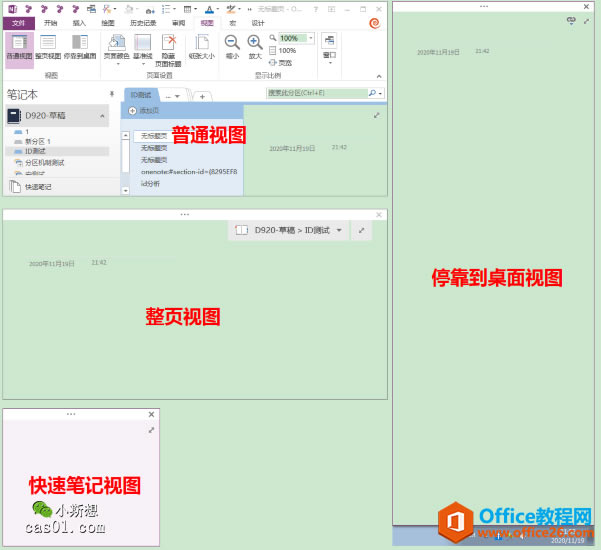The height and width of the screenshot is (550, 601).
Task: Open the 窗口 window dropdown
Action: coord(330,49)
